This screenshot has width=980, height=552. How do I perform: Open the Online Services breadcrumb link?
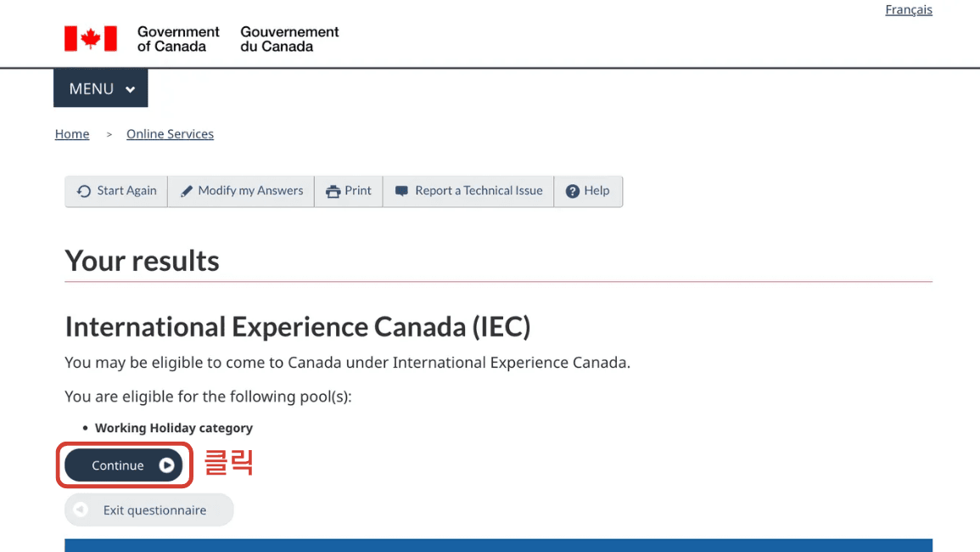[170, 134]
